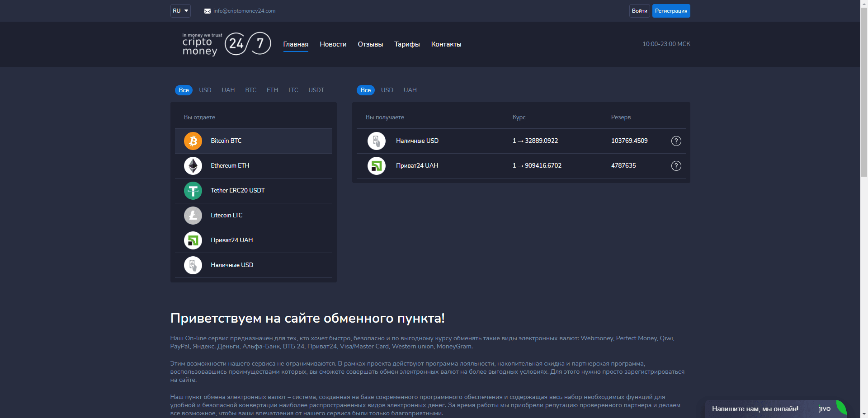This screenshot has height=418, width=868.
Task: Click the page vertical scrollbar thumb
Action: pos(864,90)
